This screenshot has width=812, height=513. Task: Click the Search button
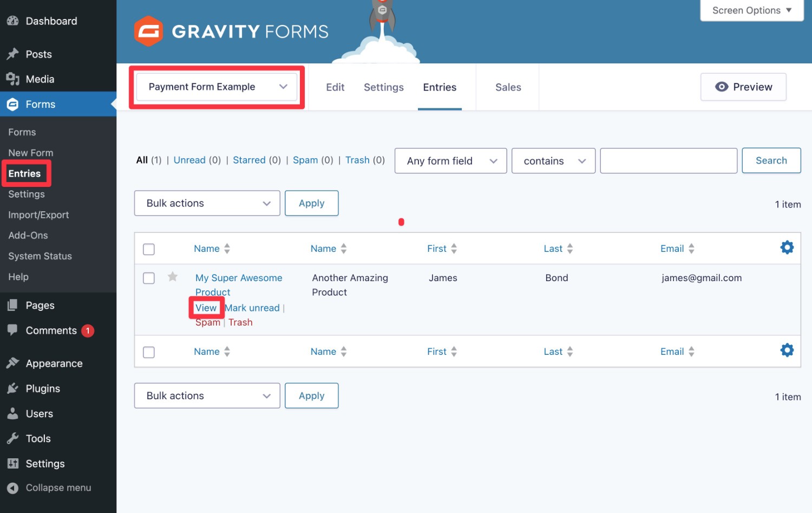pyautogui.click(x=771, y=160)
